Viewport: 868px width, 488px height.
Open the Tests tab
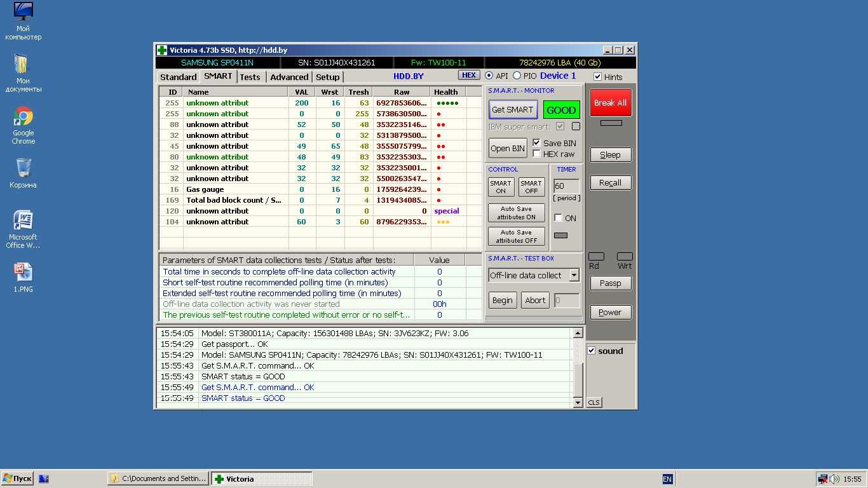[x=250, y=77]
